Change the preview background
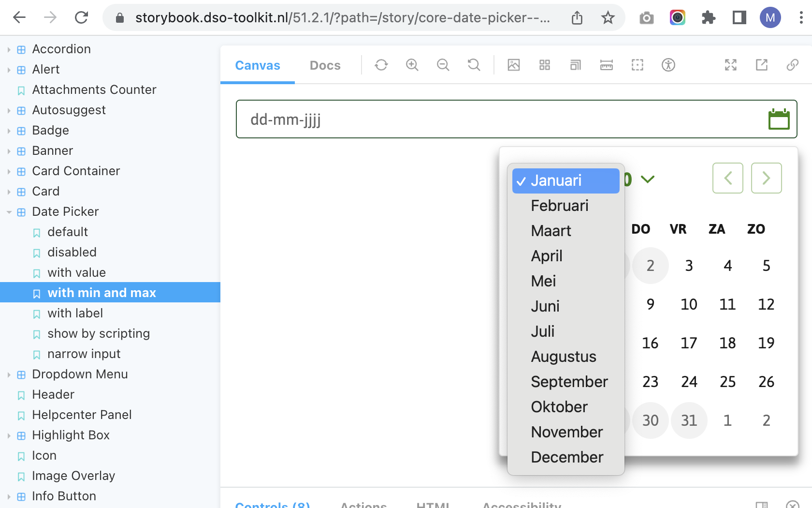The height and width of the screenshot is (508, 812). tap(513, 65)
